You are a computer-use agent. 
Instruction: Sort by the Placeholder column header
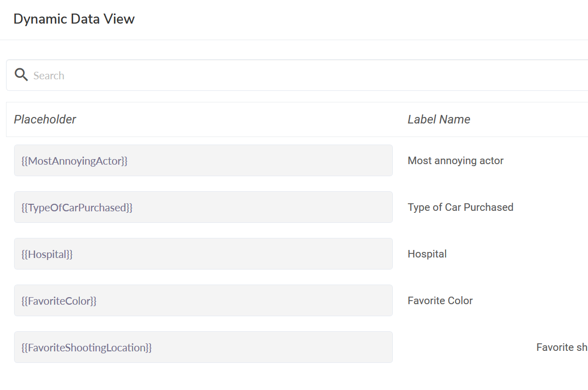pyautogui.click(x=45, y=119)
